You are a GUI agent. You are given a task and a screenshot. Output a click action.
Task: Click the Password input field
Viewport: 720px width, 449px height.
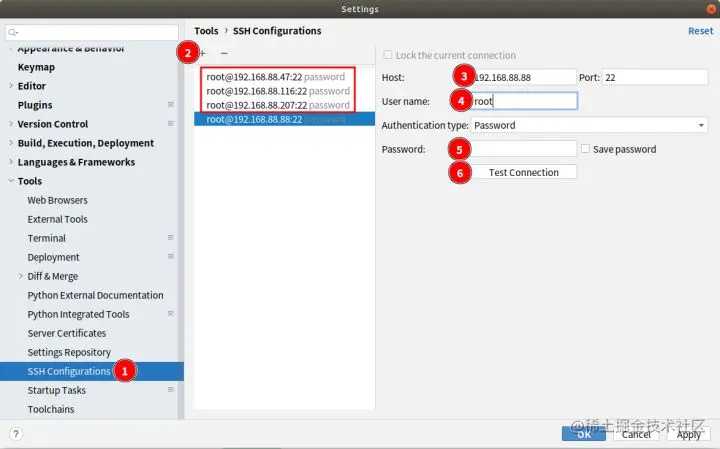[x=523, y=149]
